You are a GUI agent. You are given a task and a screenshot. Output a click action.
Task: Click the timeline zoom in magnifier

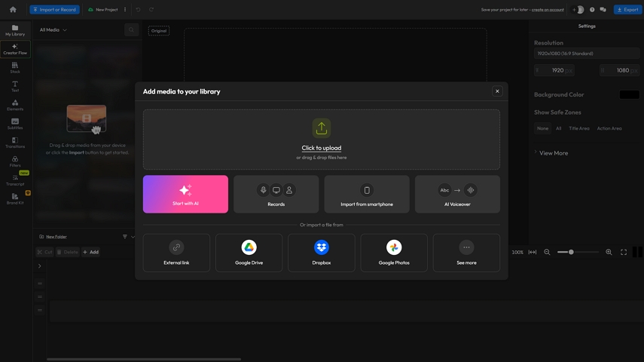pos(609,252)
